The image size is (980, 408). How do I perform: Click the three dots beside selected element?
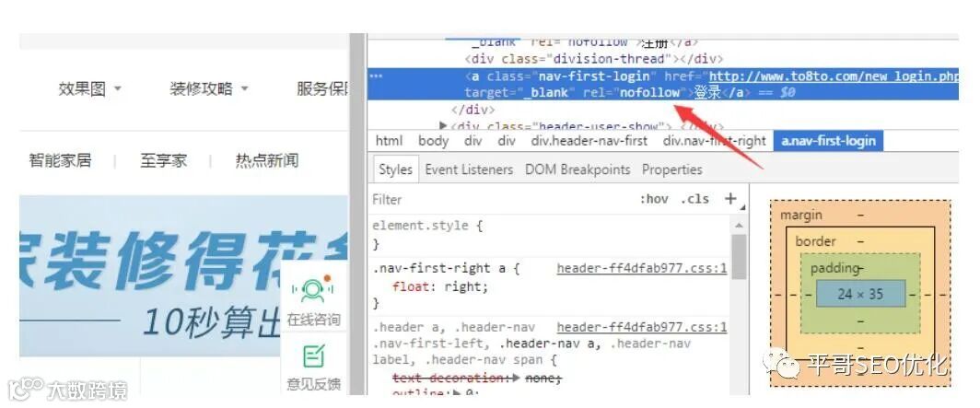376,76
